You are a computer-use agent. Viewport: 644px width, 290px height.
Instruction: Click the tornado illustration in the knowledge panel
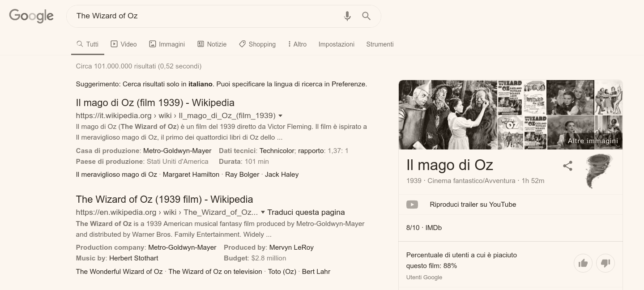[600, 171]
